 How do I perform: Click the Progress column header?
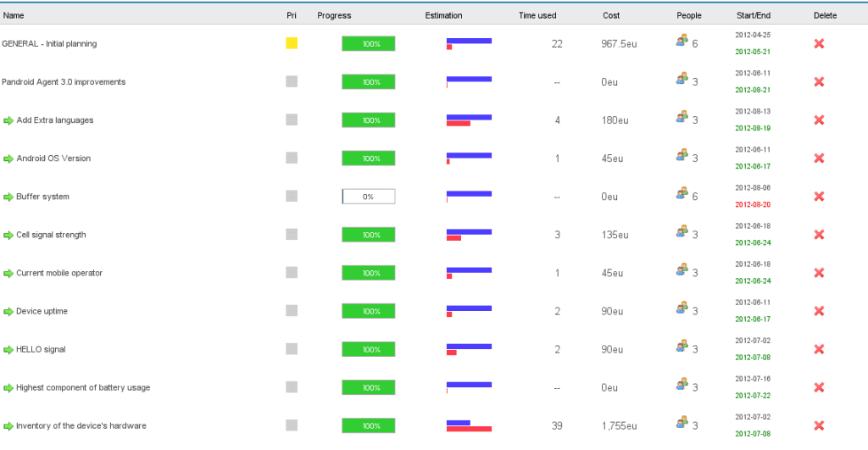334,15
